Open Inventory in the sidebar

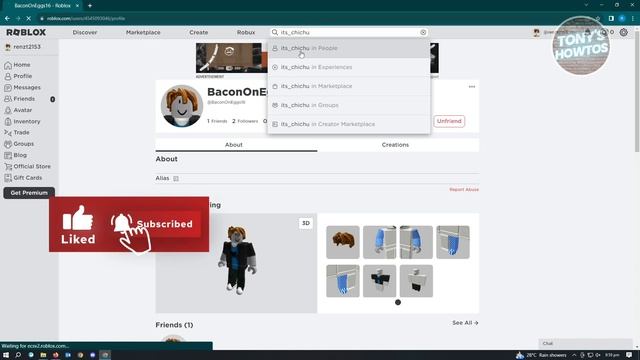click(22, 121)
